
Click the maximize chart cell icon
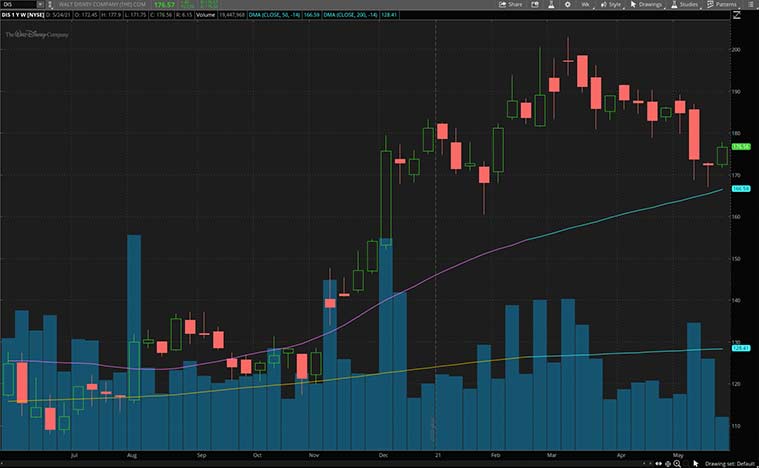737,15
